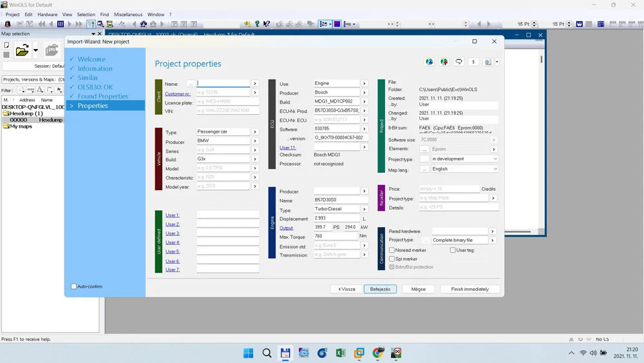Click the blue grid hexdump toolbar icon

pos(61,25)
